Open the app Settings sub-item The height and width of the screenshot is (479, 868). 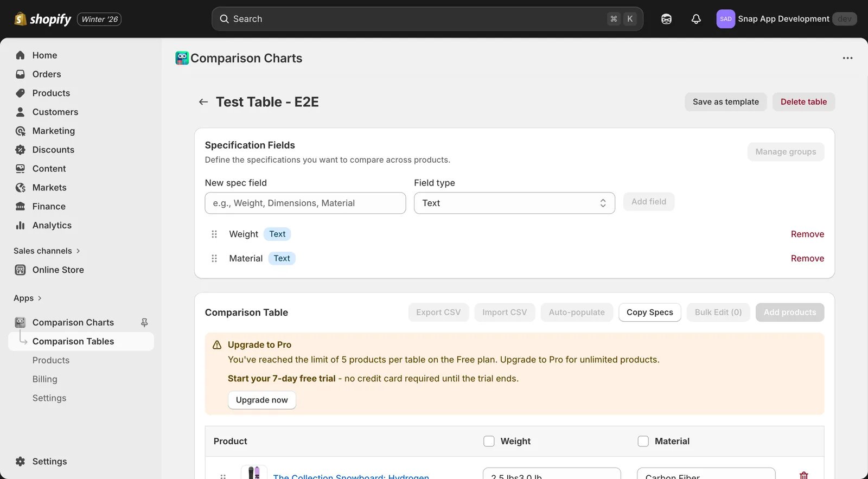(x=49, y=398)
